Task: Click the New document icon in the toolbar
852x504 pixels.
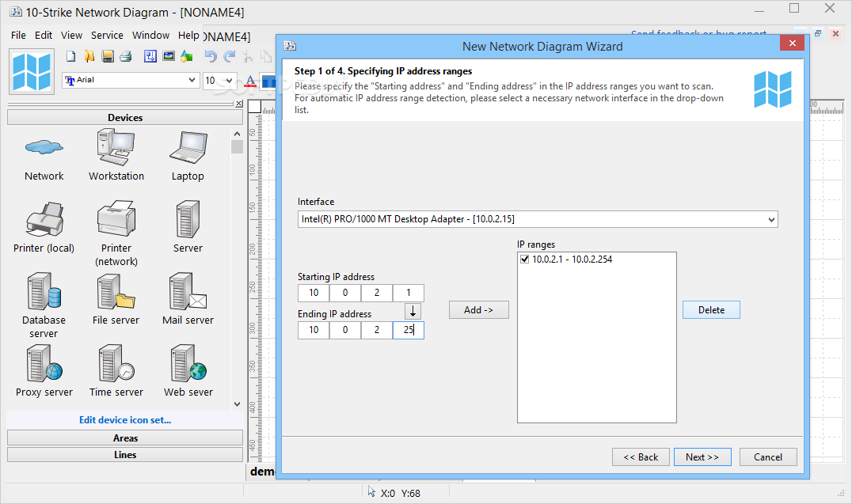Action: tap(70, 56)
